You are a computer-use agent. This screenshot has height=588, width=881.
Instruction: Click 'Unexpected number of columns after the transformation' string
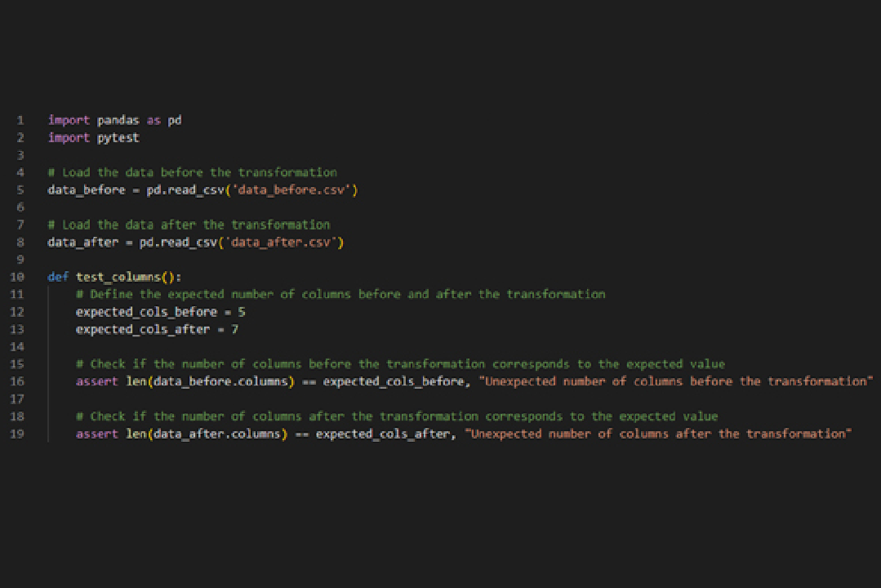click(x=658, y=434)
